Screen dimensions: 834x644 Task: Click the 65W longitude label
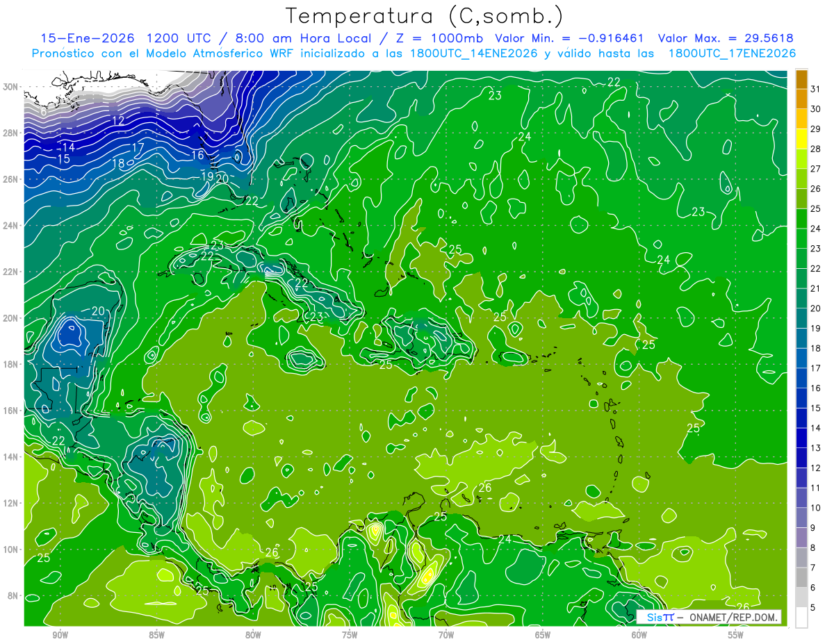[x=543, y=635]
